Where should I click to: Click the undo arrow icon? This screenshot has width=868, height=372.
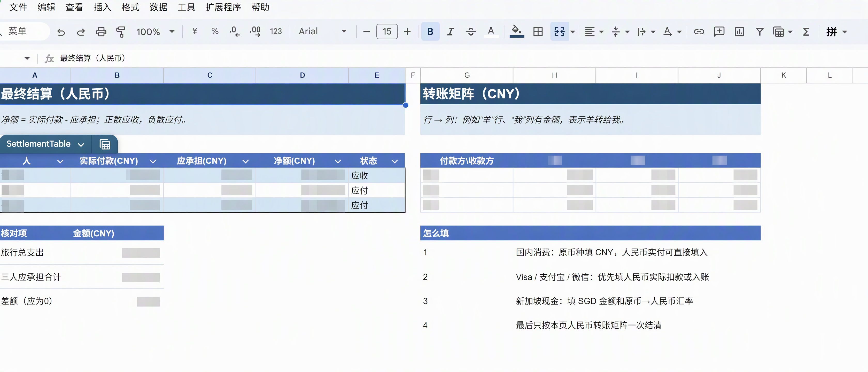coord(61,32)
